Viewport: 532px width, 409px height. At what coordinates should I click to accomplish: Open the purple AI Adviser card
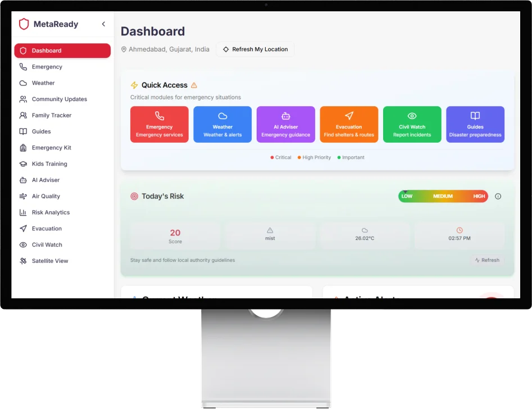pos(286,124)
